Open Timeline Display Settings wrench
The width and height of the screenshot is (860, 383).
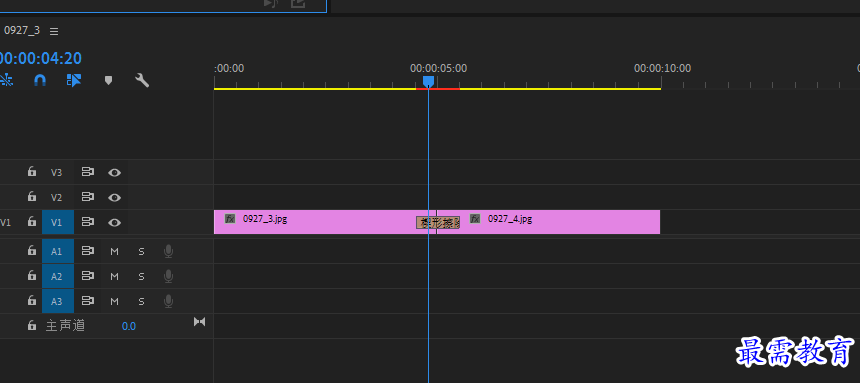click(x=142, y=81)
